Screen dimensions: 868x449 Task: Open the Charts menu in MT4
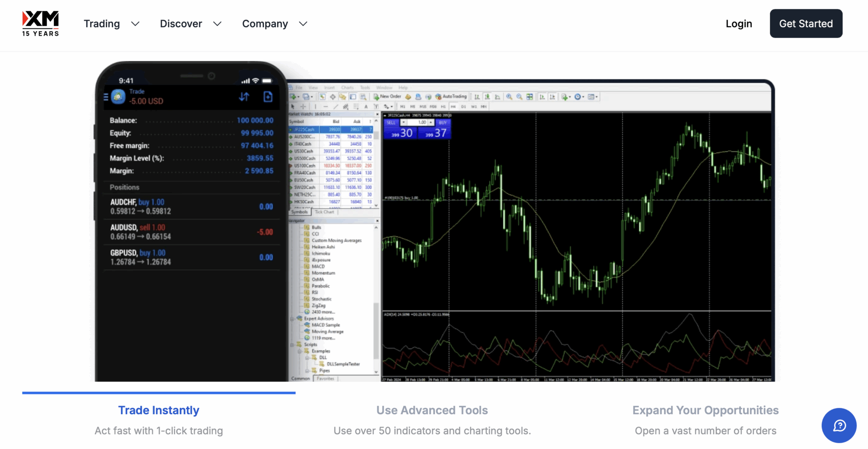pos(348,87)
